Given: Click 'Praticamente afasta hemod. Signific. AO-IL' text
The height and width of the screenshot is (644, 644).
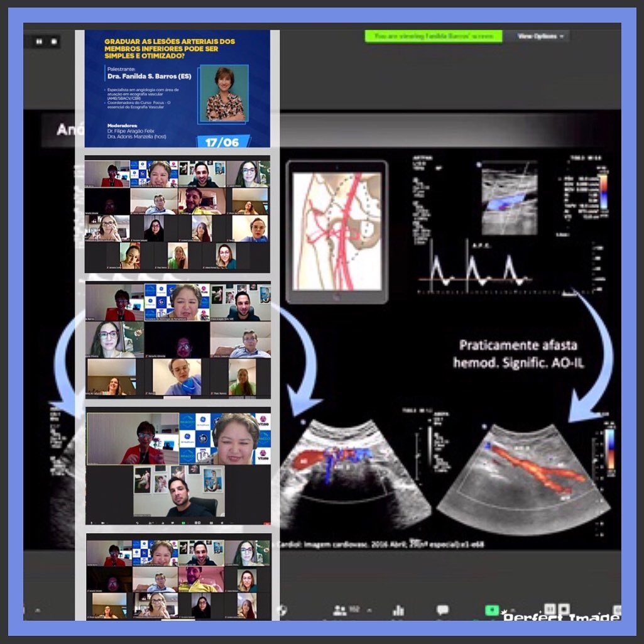Looking at the screenshot, I should tap(518, 354).
